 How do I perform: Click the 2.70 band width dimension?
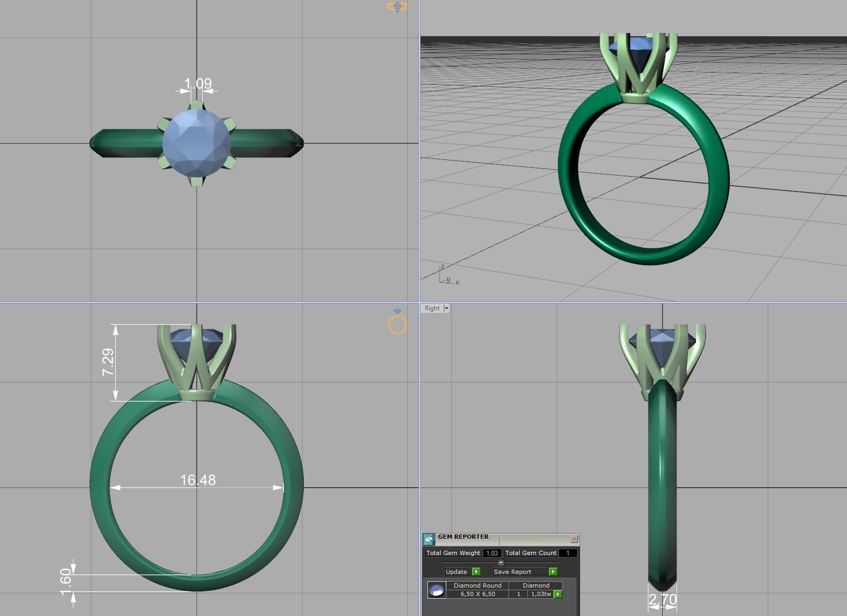(663, 599)
